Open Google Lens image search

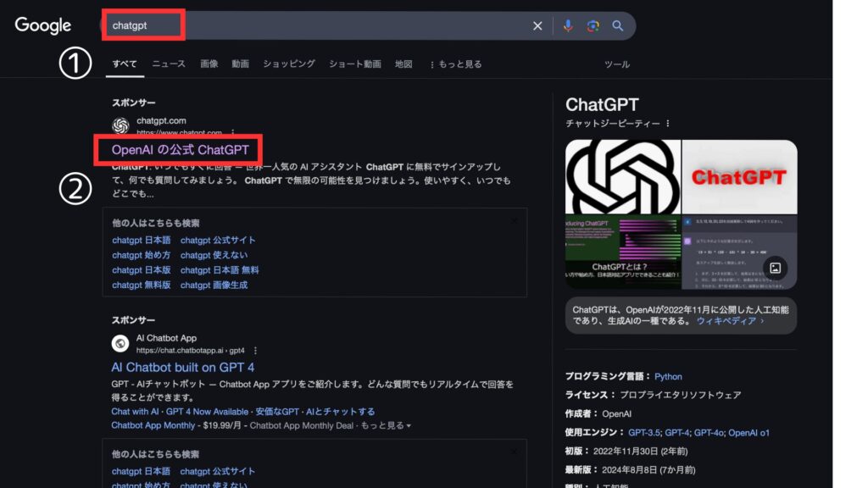pos(593,26)
